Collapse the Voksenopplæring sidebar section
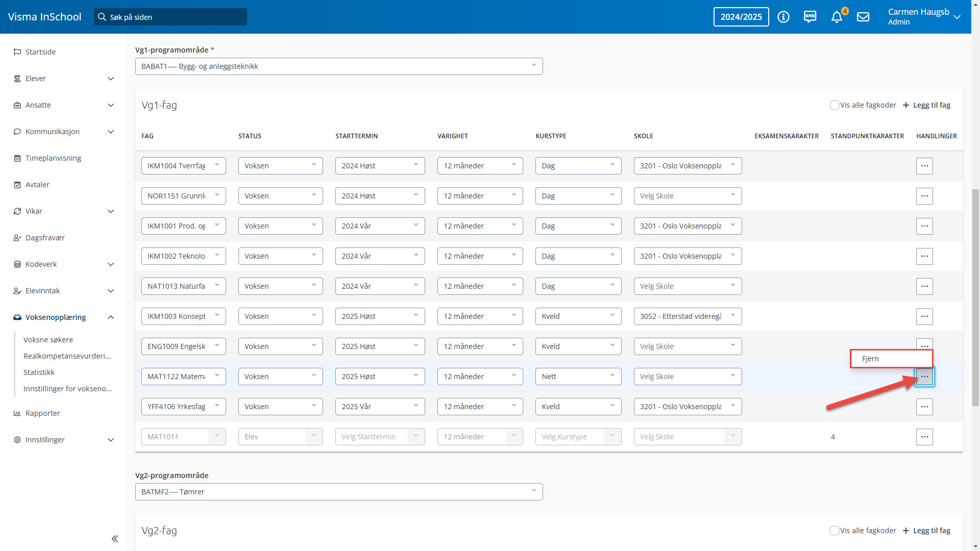Viewport: 980px width, 551px height. click(x=111, y=317)
